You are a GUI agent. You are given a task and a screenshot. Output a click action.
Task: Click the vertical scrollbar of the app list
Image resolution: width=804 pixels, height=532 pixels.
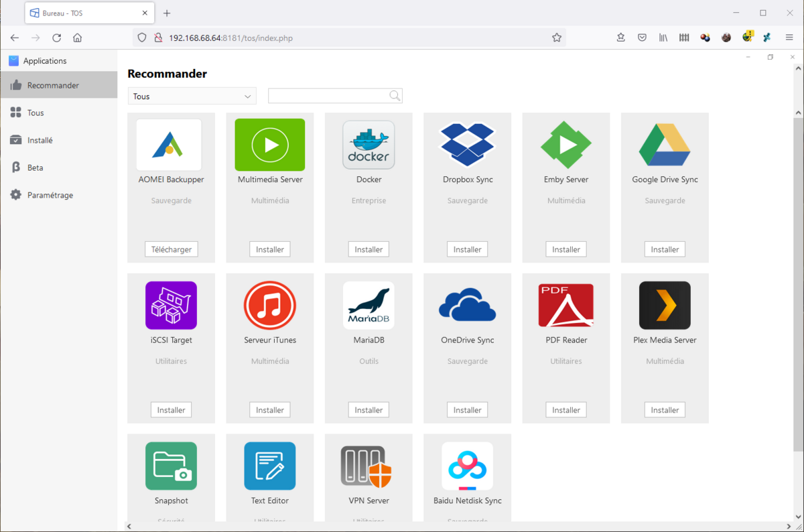tap(797, 285)
